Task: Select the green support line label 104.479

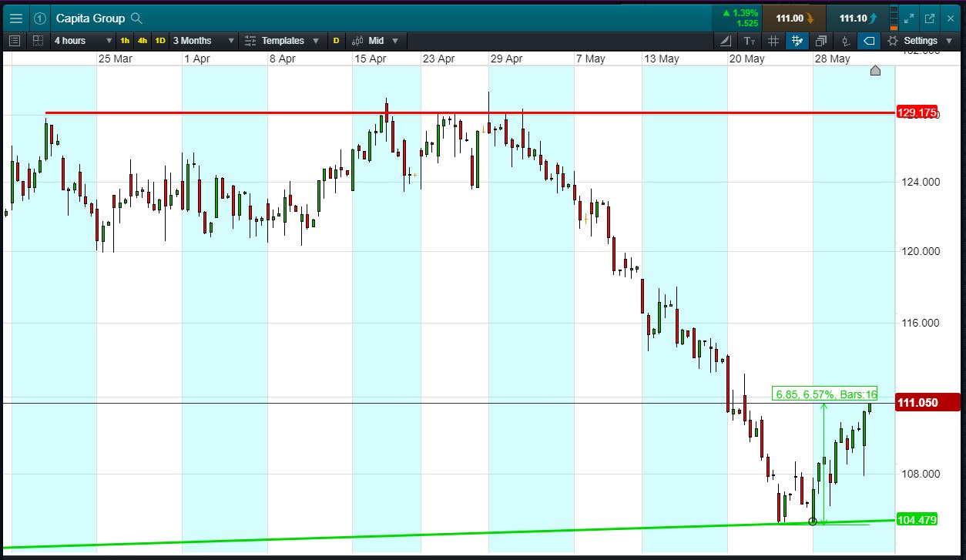Action: point(917,520)
